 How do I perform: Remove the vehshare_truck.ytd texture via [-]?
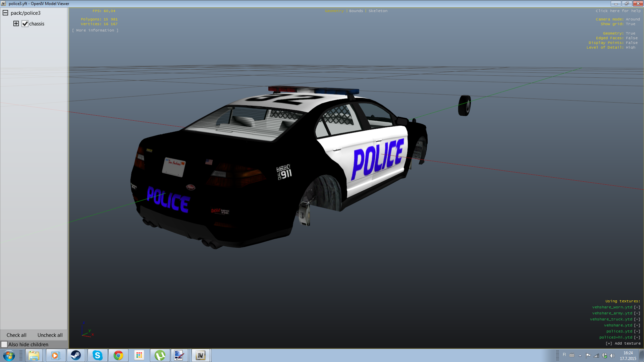637,319
